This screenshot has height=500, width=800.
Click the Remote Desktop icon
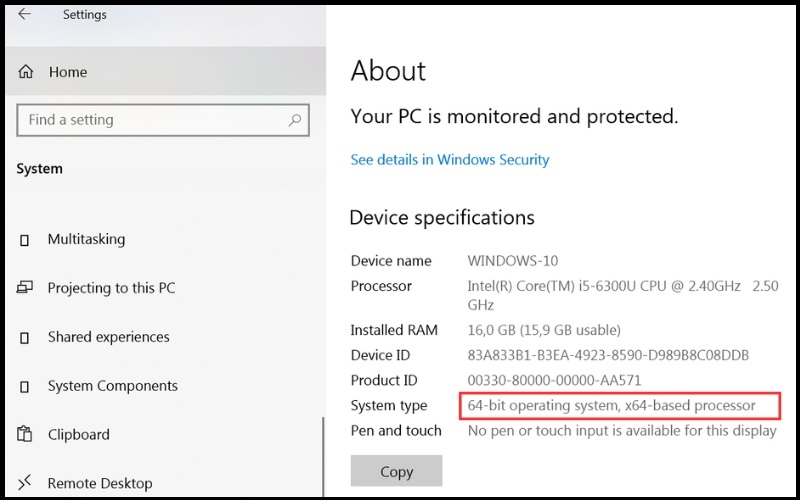click(x=24, y=482)
